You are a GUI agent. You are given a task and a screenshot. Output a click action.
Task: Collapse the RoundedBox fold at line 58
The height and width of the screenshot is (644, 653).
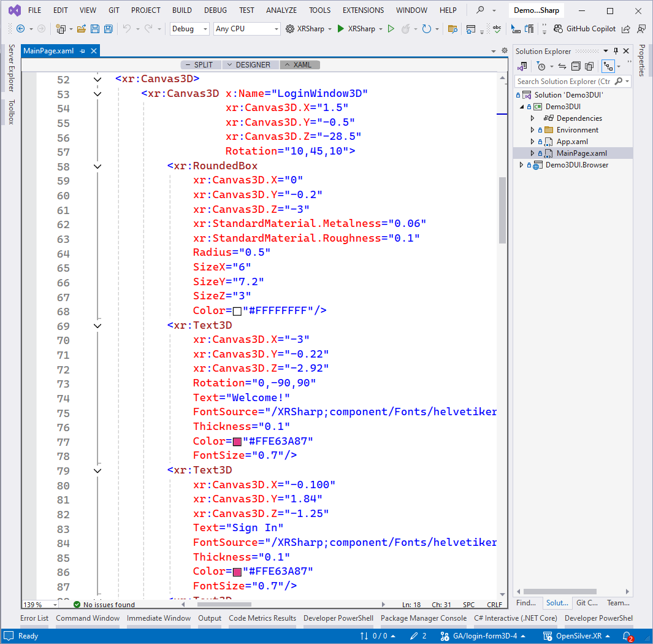pos(97,166)
